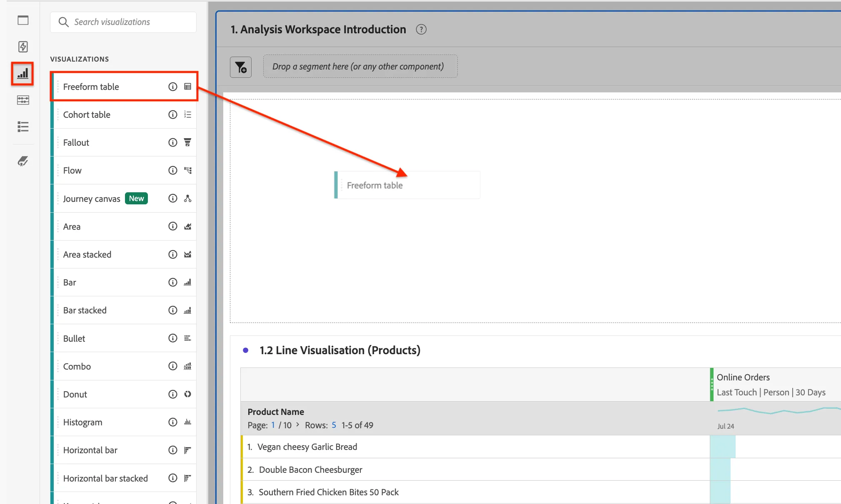The width and height of the screenshot is (841, 504).
Task: Show info for Fallout visualization
Action: click(172, 142)
